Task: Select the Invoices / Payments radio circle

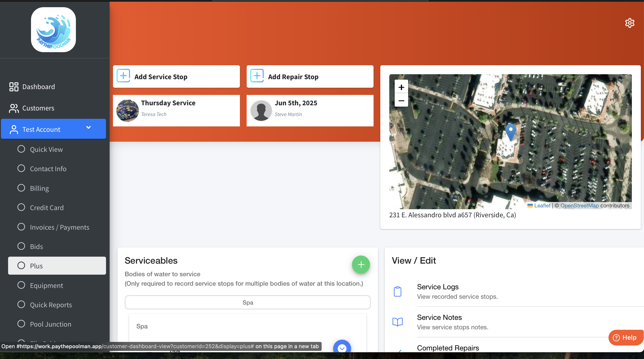Action: 21,227
